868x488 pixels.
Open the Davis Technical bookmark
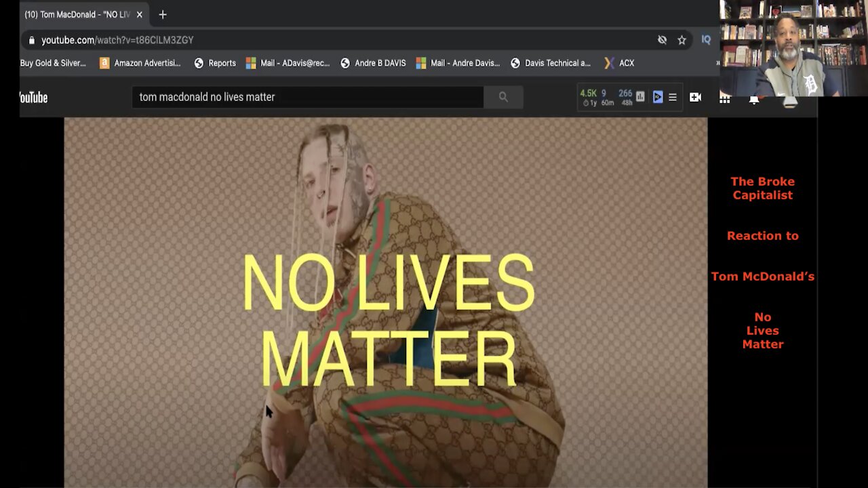tap(551, 63)
